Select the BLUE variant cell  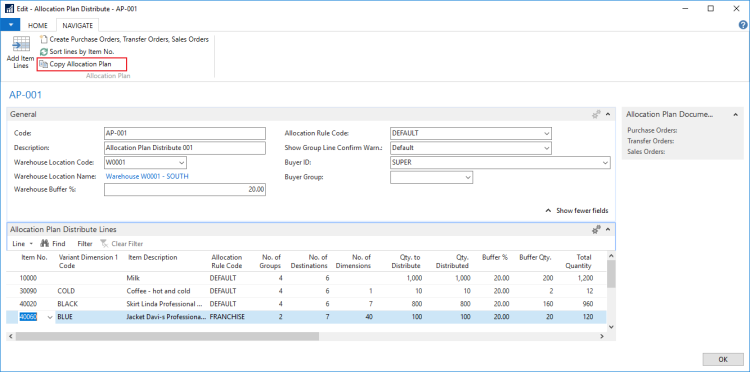[90, 317]
